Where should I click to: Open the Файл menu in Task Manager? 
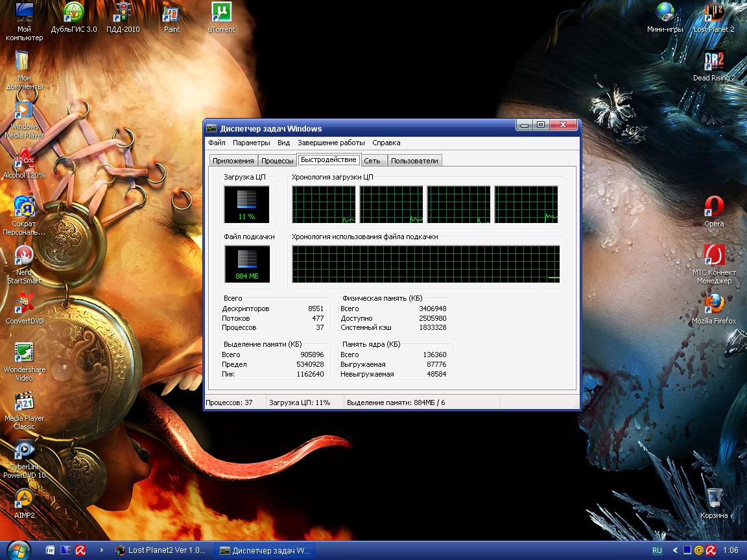point(217,143)
